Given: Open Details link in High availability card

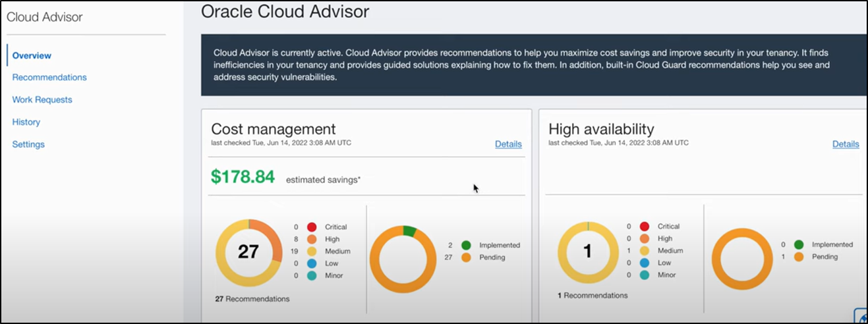Looking at the screenshot, I should pyautogui.click(x=846, y=144).
